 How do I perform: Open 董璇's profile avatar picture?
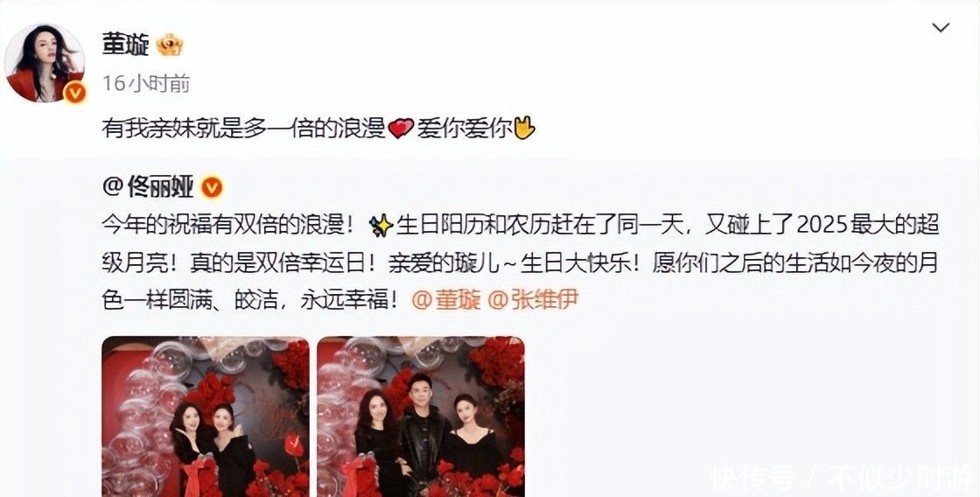[45, 62]
